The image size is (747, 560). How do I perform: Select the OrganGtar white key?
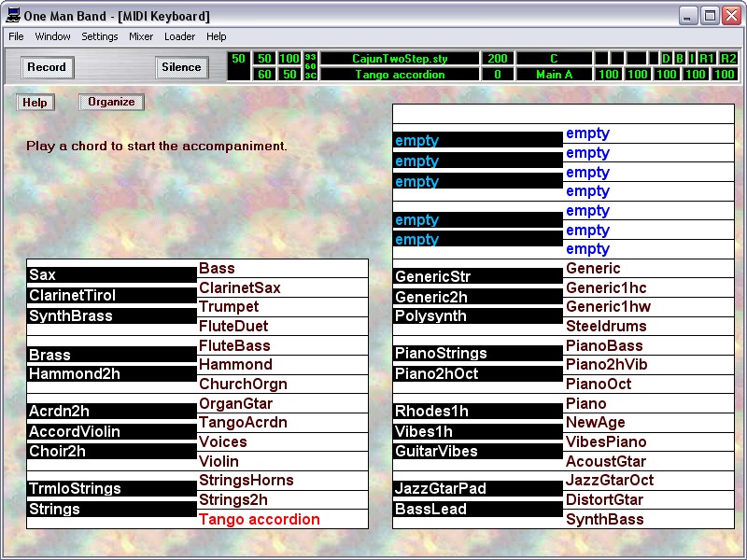283,404
